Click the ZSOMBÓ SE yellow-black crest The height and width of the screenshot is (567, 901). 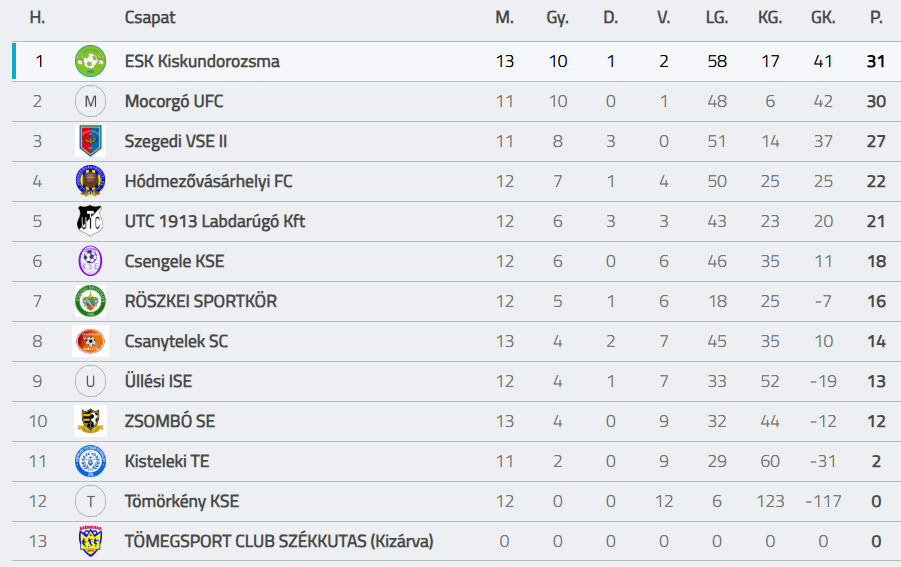click(x=90, y=421)
